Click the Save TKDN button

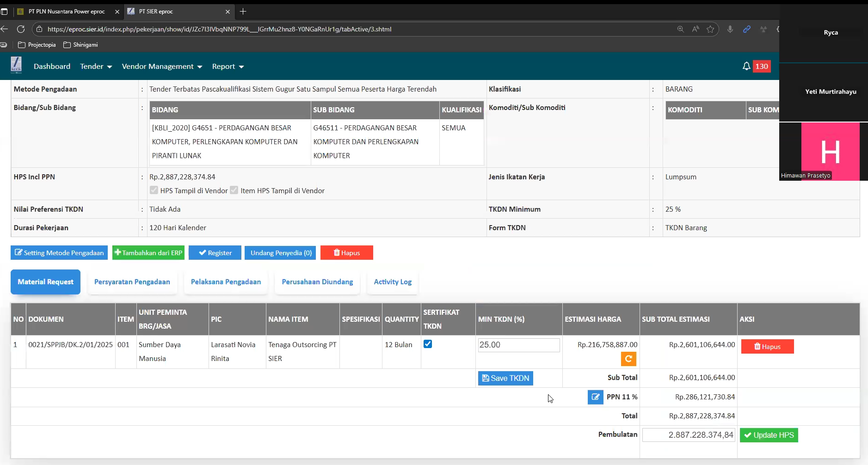(505, 378)
